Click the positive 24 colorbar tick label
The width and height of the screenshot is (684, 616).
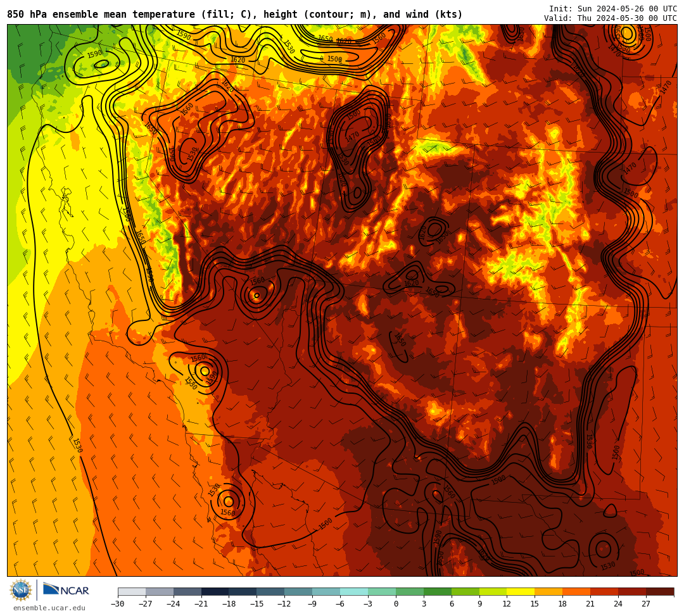(x=619, y=604)
